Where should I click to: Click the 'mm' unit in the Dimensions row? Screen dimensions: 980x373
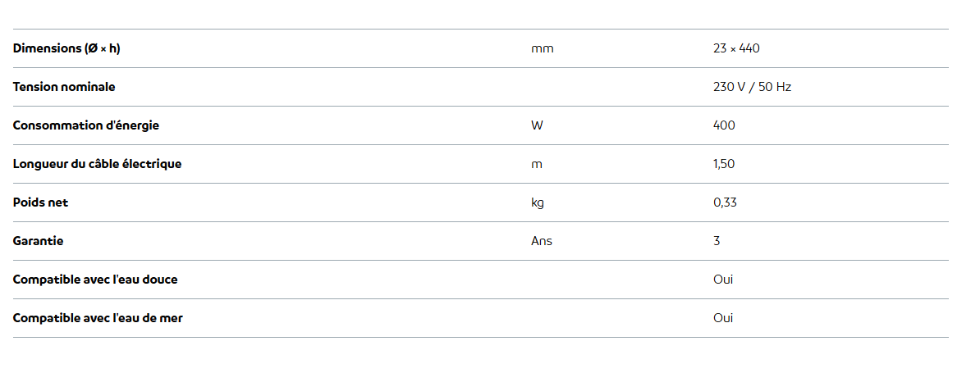click(542, 48)
